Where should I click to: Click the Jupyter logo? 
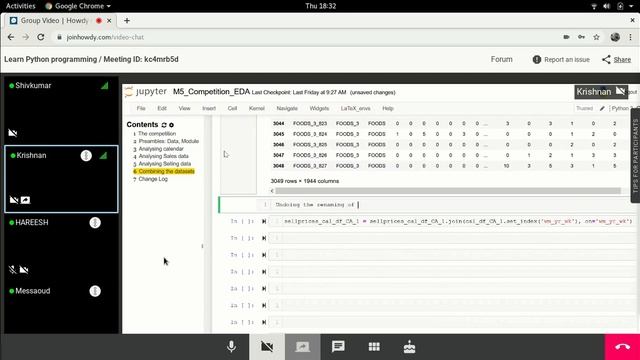point(146,91)
